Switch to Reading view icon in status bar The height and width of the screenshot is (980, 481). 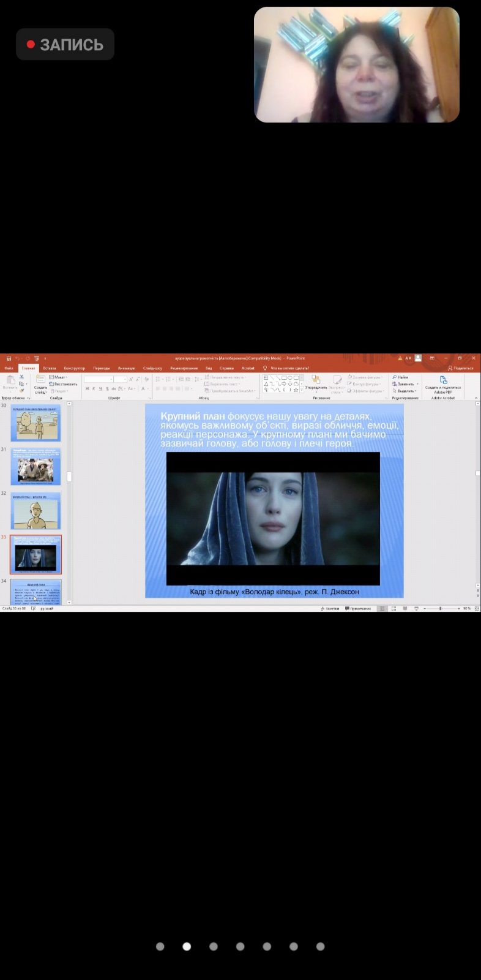(x=405, y=608)
